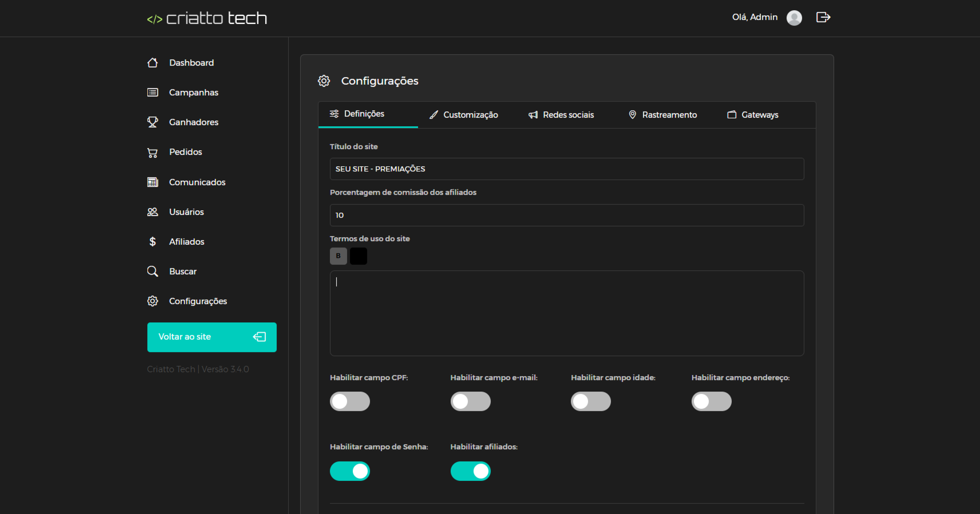The width and height of the screenshot is (980, 514).
Task: Toggle bold B button in terms editor
Action: tap(338, 256)
